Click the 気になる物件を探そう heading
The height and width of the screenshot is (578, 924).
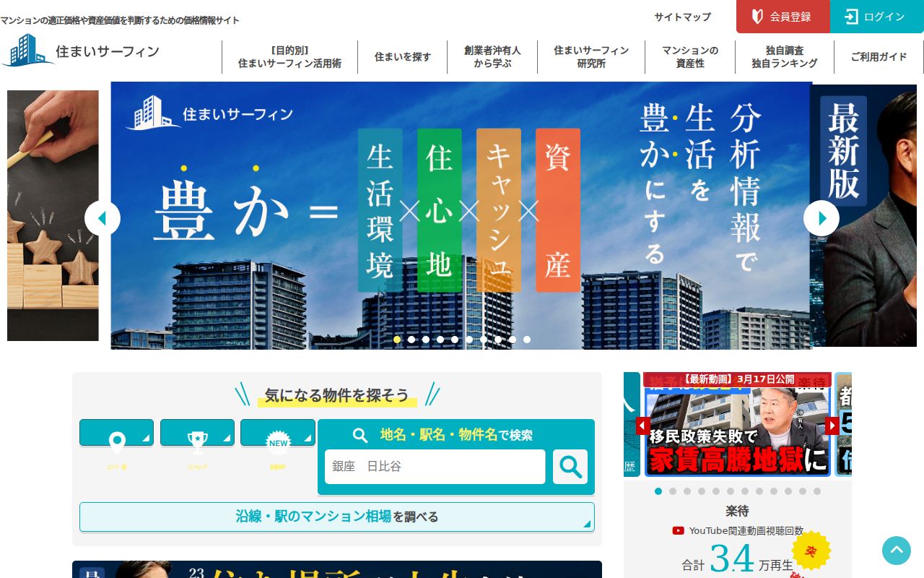(336, 395)
